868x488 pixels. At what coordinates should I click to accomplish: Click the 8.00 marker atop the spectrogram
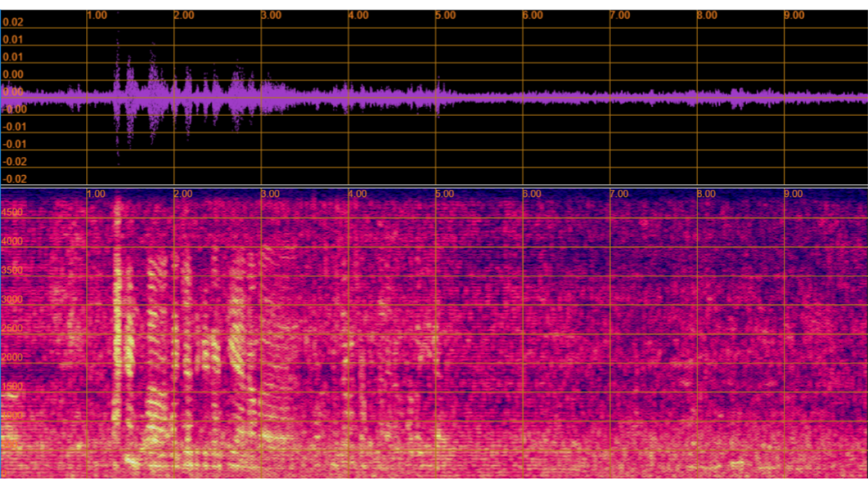[x=706, y=194]
